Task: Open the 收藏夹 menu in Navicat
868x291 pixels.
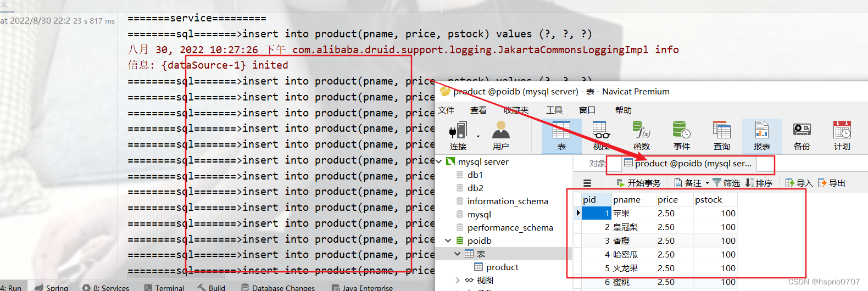Action: pyautogui.click(x=516, y=110)
